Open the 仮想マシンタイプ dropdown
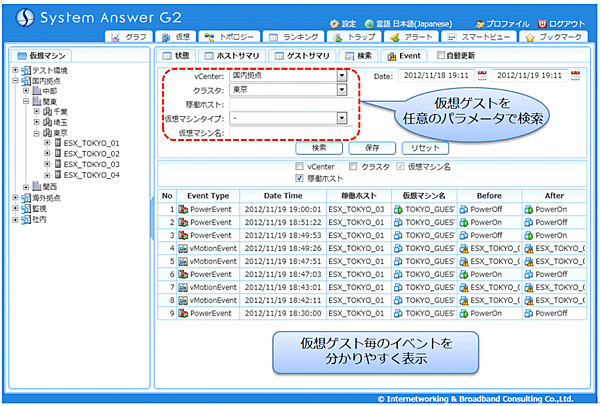Viewport: 600px width, 406px height. click(342, 118)
